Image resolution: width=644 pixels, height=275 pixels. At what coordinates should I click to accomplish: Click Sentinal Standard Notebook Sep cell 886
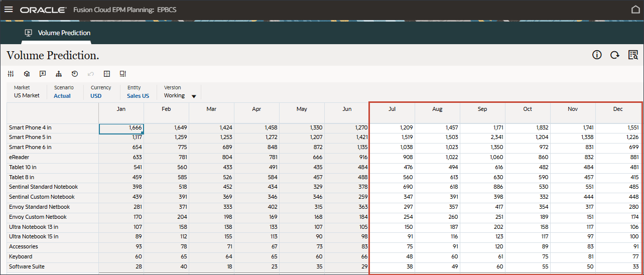[x=482, y=187]
